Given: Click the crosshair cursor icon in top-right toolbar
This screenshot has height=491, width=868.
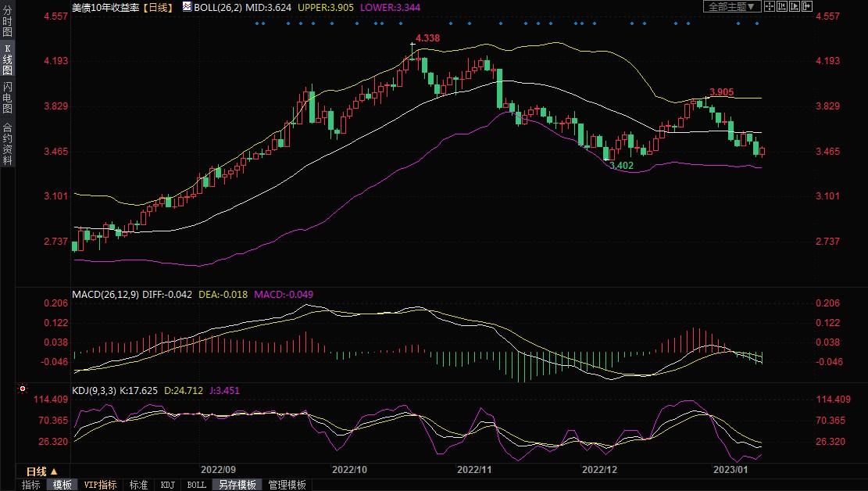Looking at the screenshot, I should pos(770,6).
